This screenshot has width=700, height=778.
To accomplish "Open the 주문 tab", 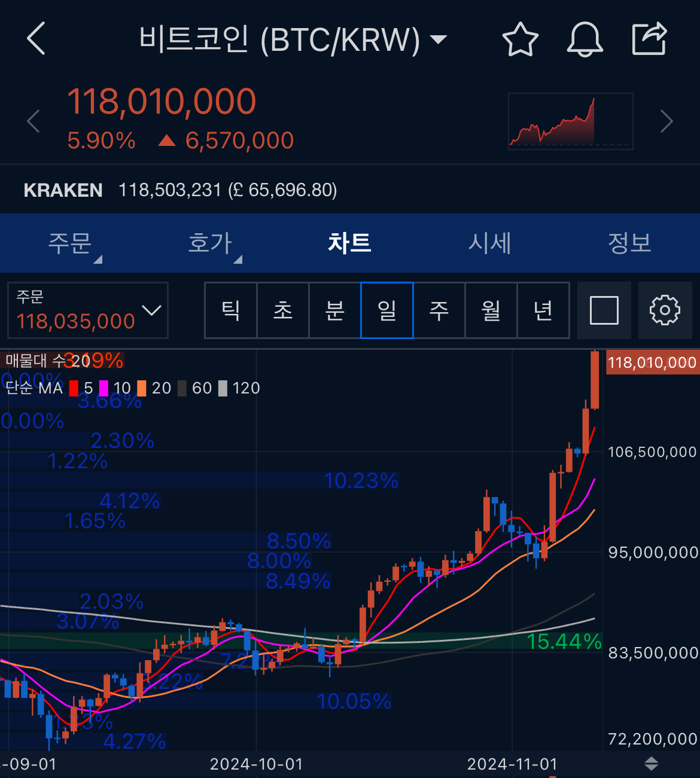I will 70,243.
